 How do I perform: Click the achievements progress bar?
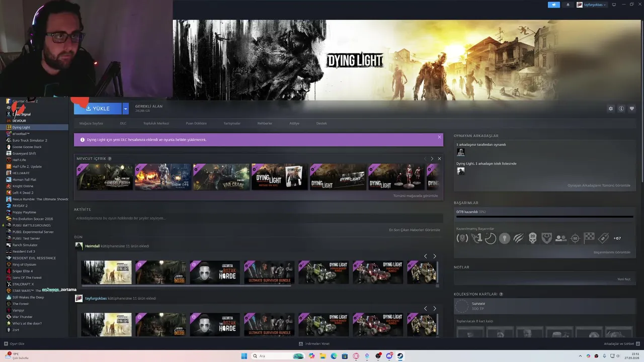[544, 217]
